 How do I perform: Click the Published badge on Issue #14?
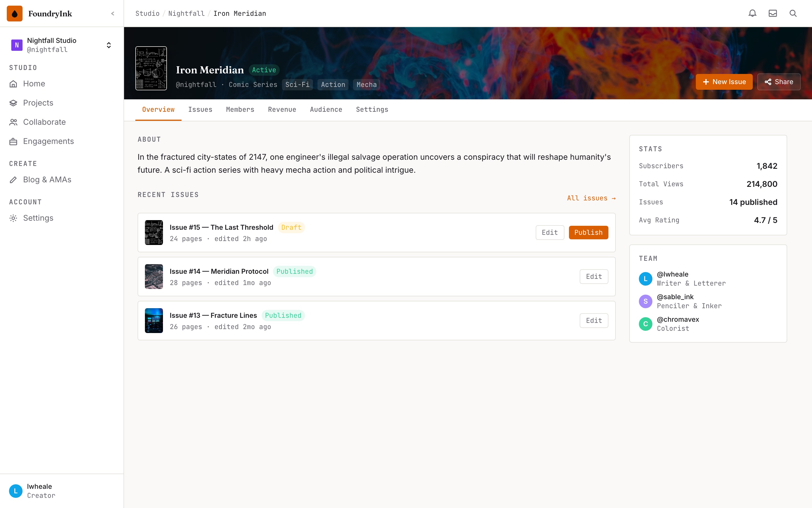tap(295, 271)
